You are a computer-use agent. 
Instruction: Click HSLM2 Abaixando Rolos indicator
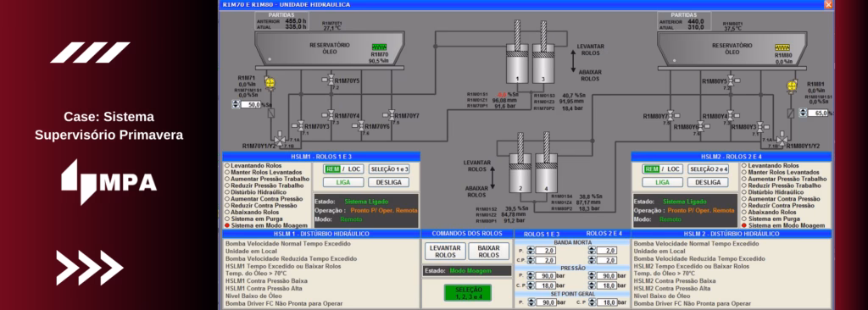(x=744, y=212)
